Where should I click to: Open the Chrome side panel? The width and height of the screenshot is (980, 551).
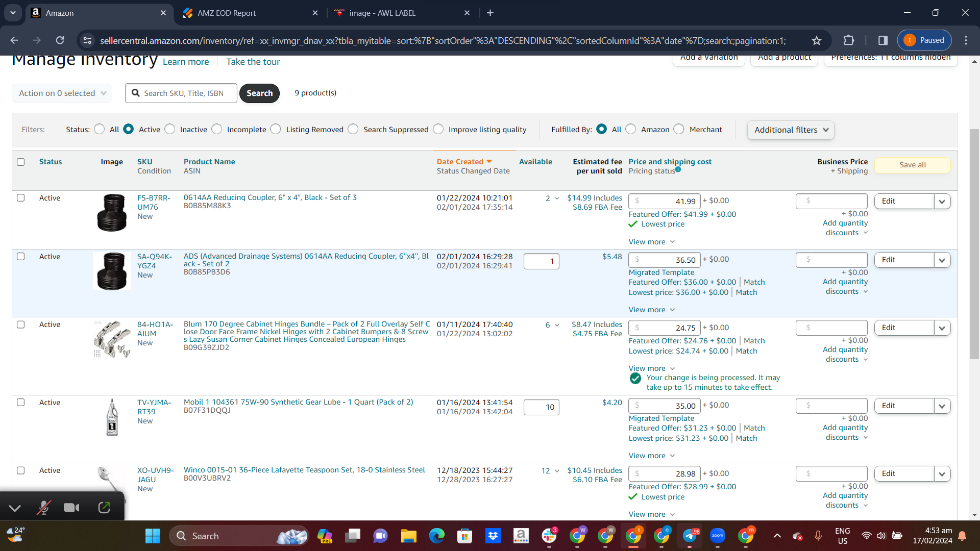click(883, 40)
